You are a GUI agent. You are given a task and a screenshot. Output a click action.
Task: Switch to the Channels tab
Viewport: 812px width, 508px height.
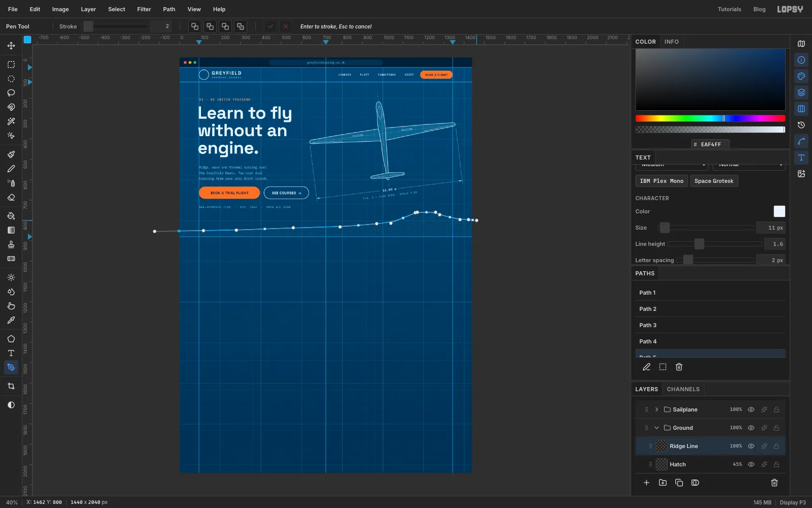click(x=683, y=389)
